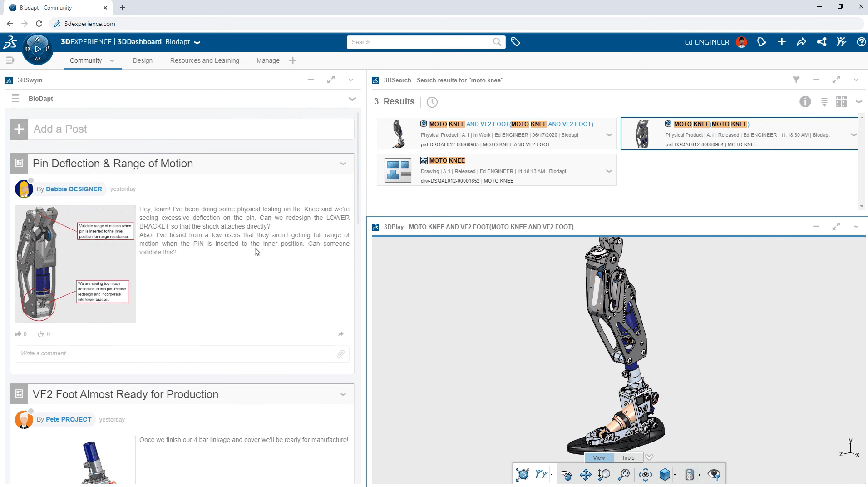Like the Pin Deflection post
The width and height of the screenshot is (868, 487).
point(18,334)
